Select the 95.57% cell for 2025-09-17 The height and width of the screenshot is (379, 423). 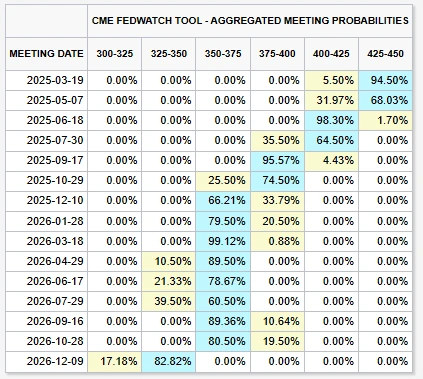click(277, 160)
